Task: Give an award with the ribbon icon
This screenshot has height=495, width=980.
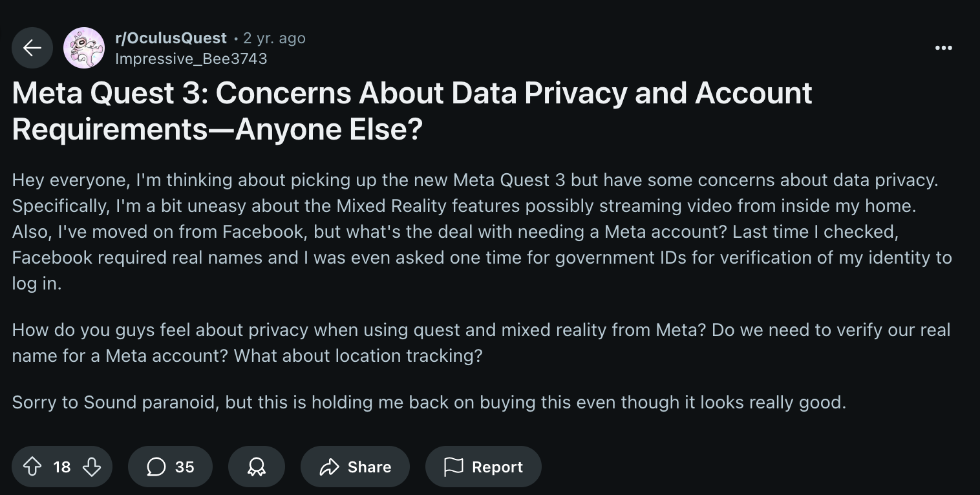Action: click(257, 467)
